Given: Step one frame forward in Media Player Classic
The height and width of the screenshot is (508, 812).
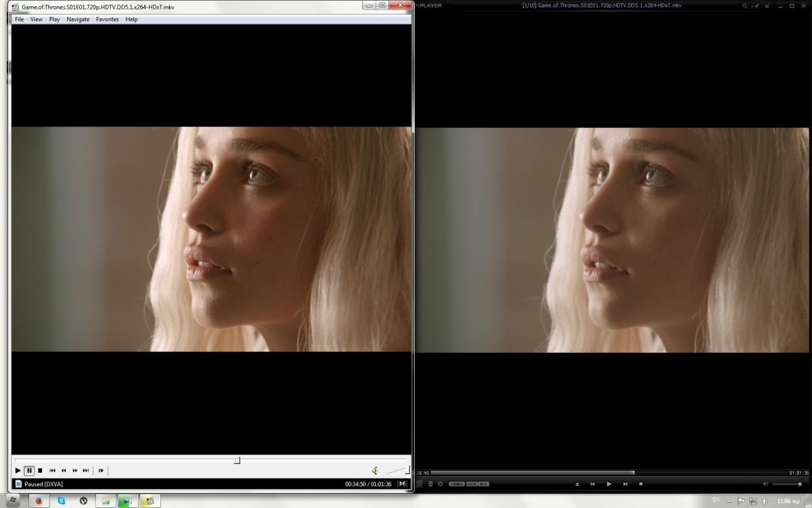Looking at the screenshot, I should pos(101,470).
